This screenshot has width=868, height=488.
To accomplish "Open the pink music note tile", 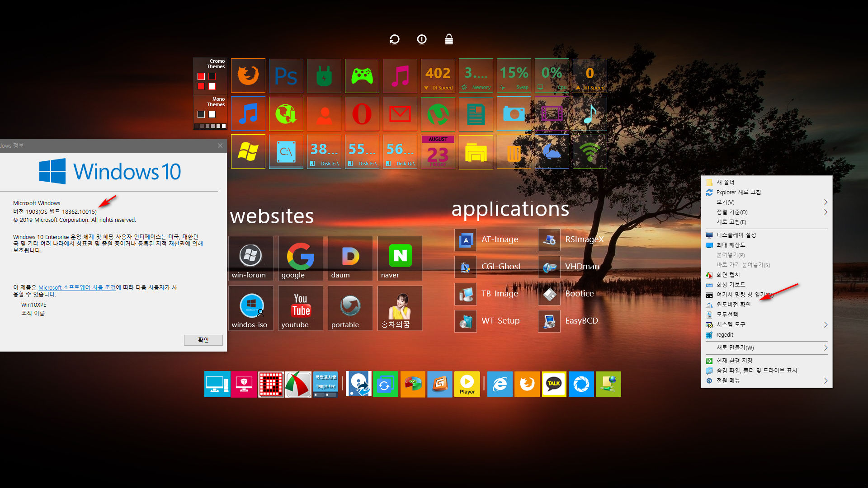I will point(400,75).
